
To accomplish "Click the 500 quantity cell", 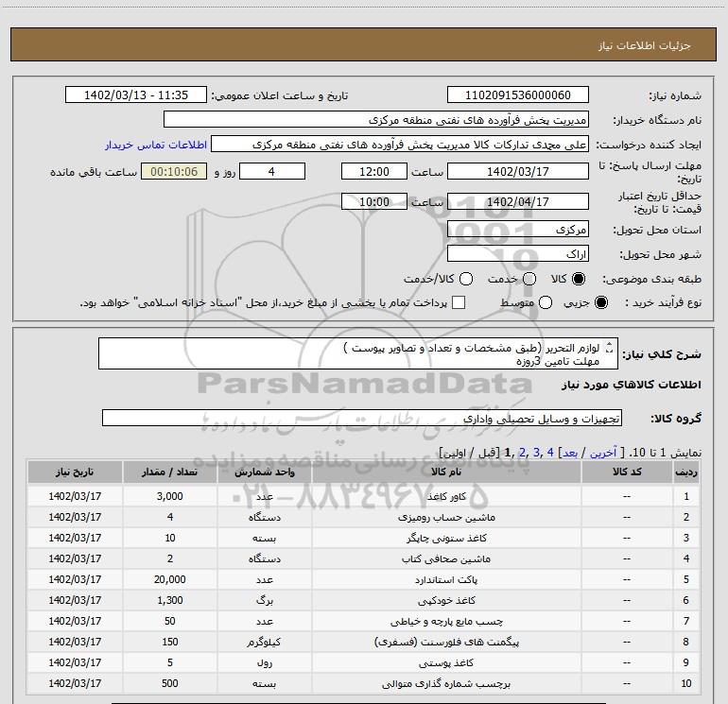I will pyautogui.click(x=170, y=683).
